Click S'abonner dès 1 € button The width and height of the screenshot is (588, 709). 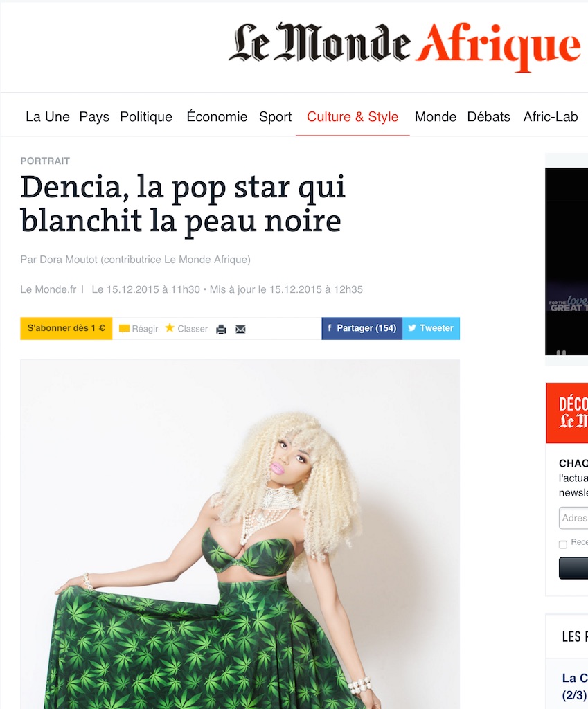pyautogui.click(x=66, y=328)
